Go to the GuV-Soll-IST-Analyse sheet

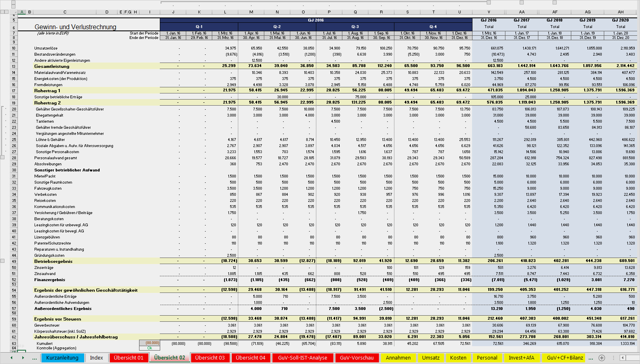point(303,358)
